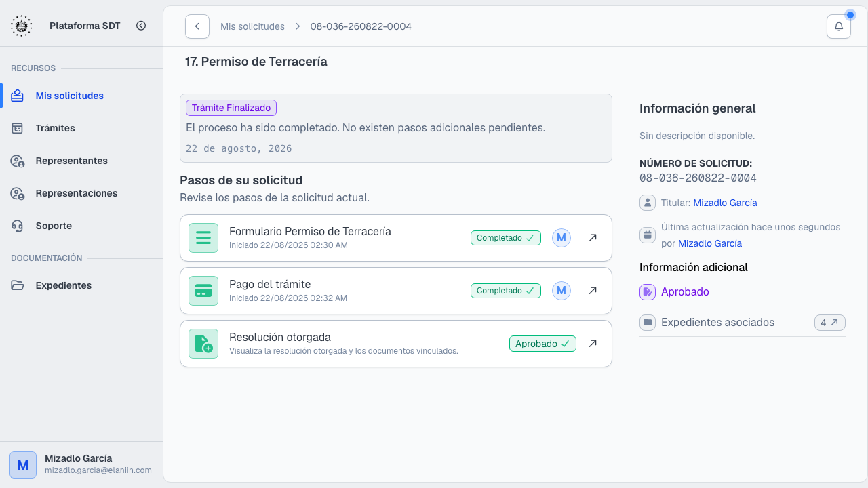868x488 pixels.
Task: Click the heading 17. Permiso de Terracería
Action: 256,62
